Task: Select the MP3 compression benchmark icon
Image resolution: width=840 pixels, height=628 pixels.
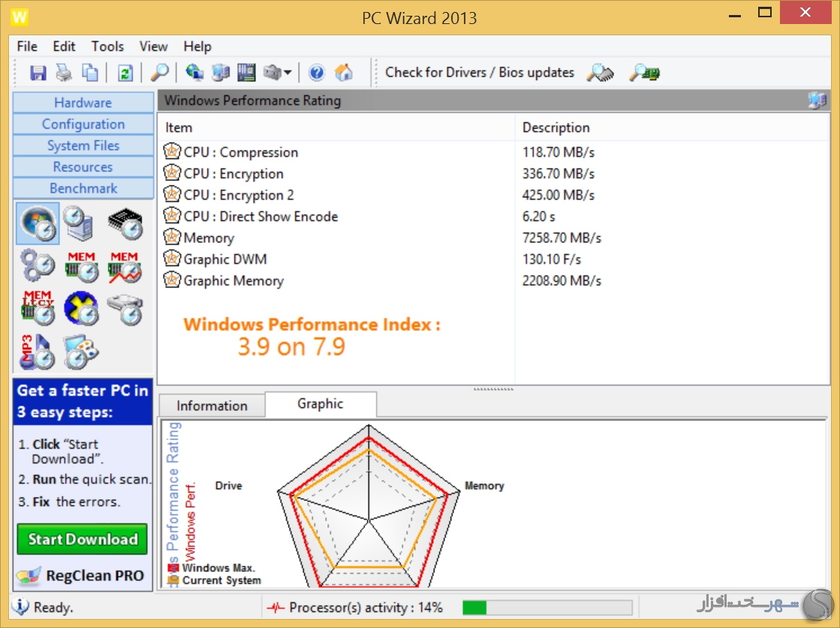Action: tap(38, 352)
